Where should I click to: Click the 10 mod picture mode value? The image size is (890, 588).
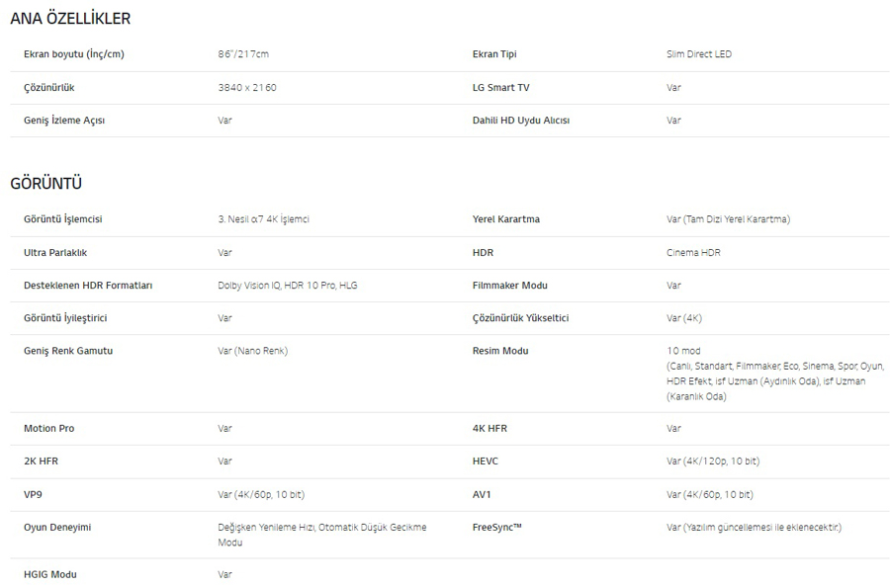pyautogui.click(x=683, y=351)
